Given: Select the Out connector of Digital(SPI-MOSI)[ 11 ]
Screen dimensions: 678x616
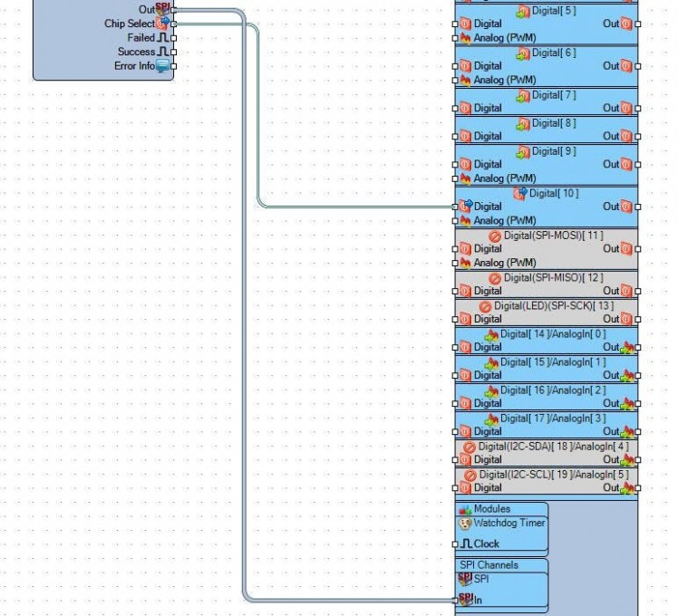Looking at the screenshot, I should pos(638,249).
